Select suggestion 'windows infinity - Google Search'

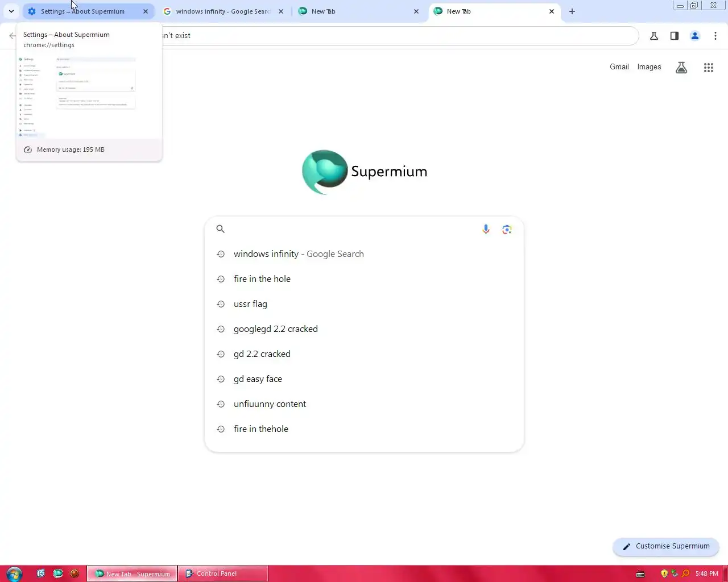coord(364,254)
